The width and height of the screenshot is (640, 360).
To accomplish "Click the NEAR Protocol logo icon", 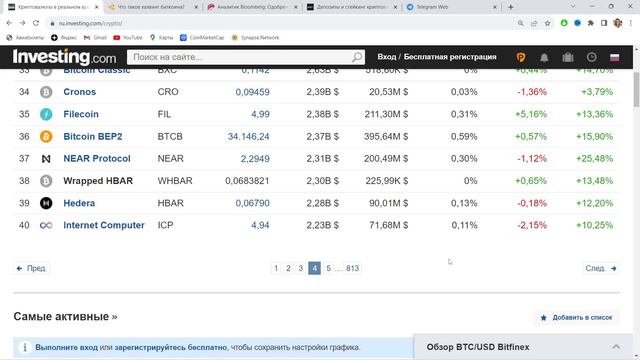I will (x=46, y=159).
